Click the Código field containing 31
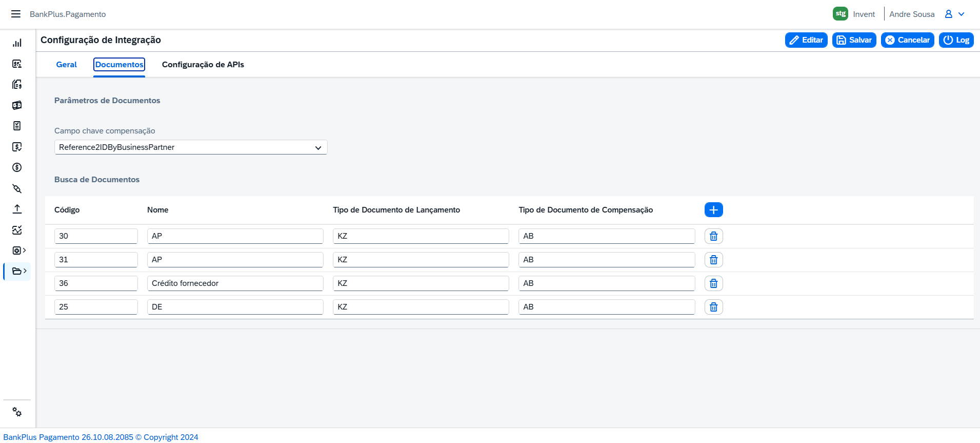The image size is (980, 443). click(x=96, y=260)
